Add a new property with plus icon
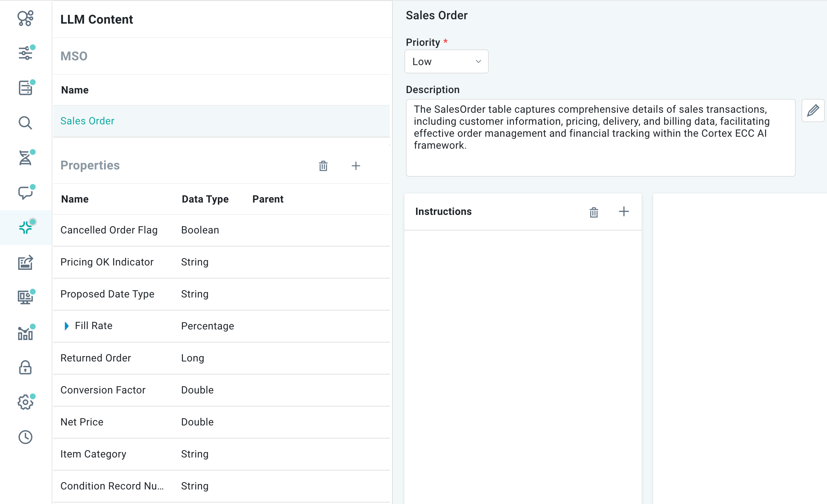 tap(356, 166)
